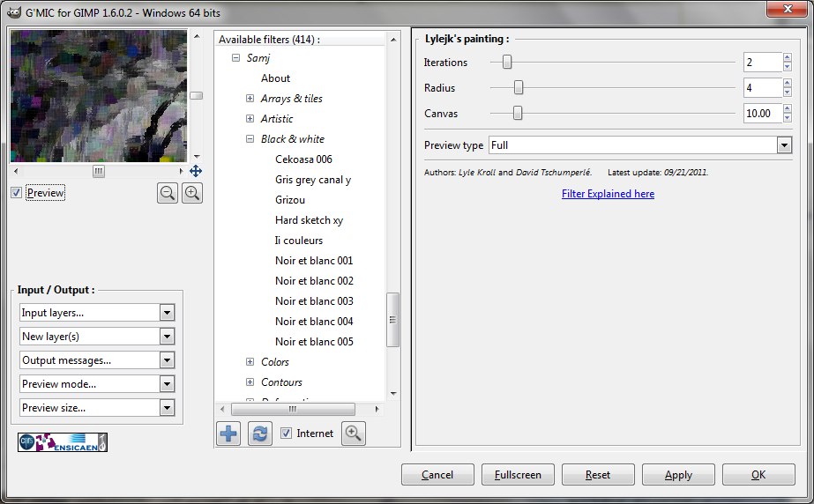Increase Iterations with up stepper arrow
Viewport: 814px width, 504px height.
pyautogui.click(x=788, y=57)
